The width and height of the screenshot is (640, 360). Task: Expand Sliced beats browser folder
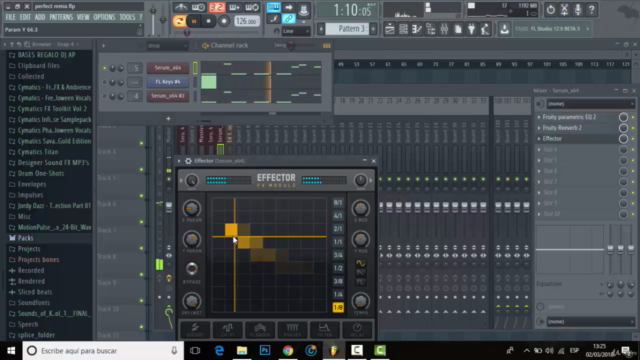[35, 292]
